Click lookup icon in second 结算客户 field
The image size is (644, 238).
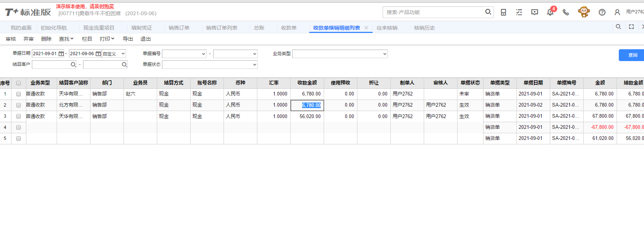click(124, 64)
